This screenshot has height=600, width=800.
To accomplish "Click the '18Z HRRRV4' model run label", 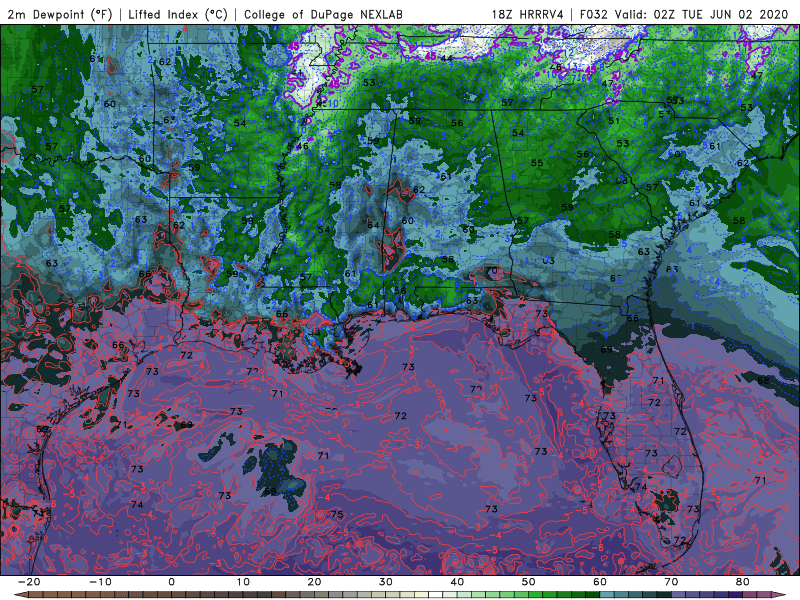I will (528, 14).
